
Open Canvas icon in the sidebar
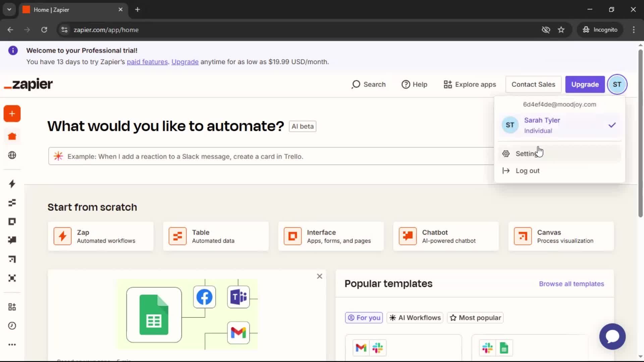tap(12, 259)
